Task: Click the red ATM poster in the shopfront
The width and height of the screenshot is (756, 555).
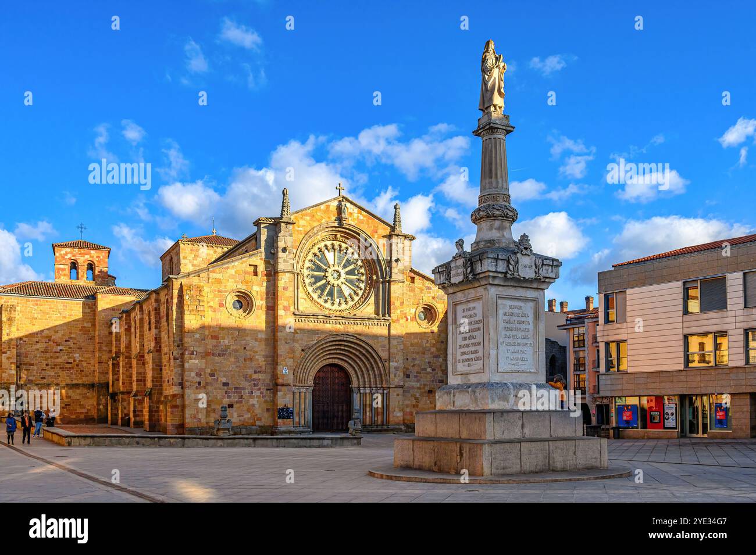Action: (655, 413)
